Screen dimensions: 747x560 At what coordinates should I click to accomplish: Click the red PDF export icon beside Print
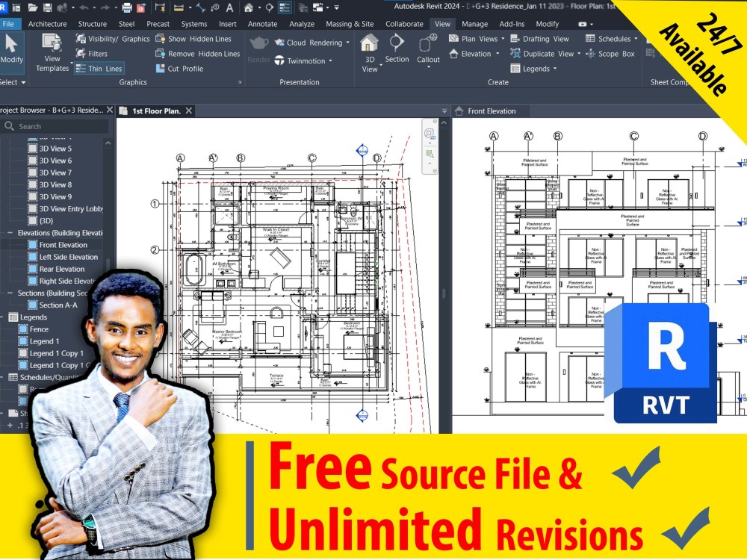(141, 7)
